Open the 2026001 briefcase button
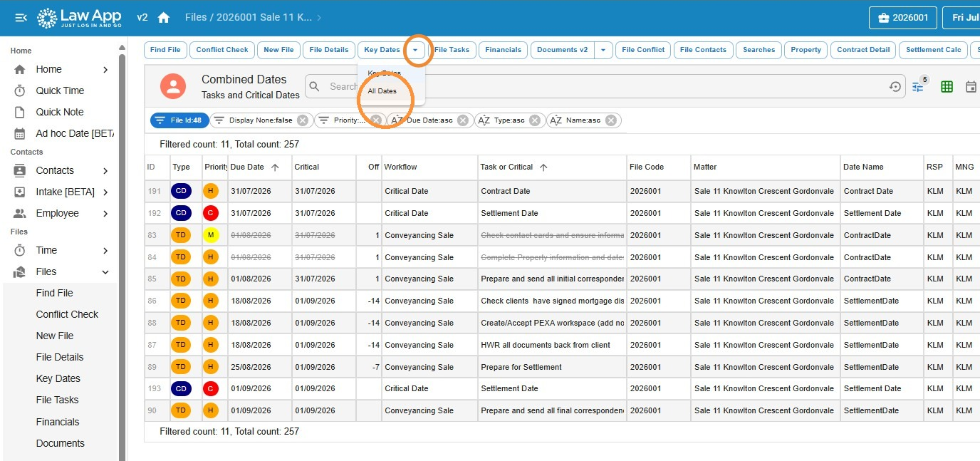This screenshot has height=461, width=980. point(902,18)
